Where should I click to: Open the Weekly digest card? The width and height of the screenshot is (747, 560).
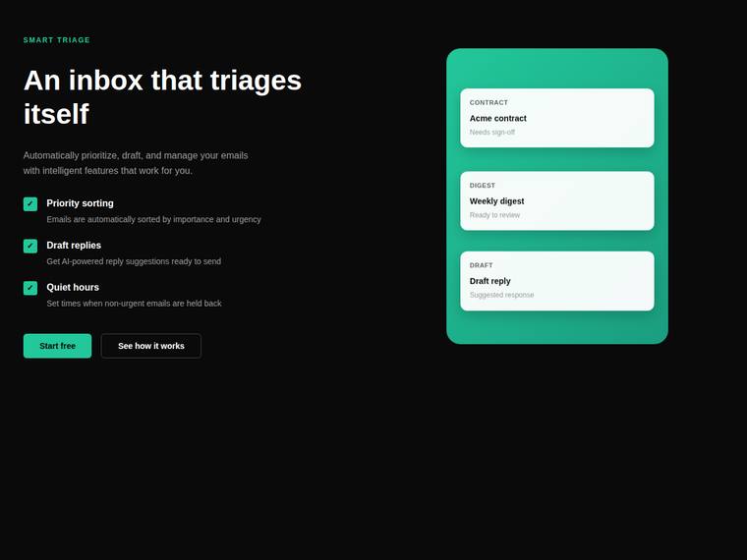click(x=557, y=200)
